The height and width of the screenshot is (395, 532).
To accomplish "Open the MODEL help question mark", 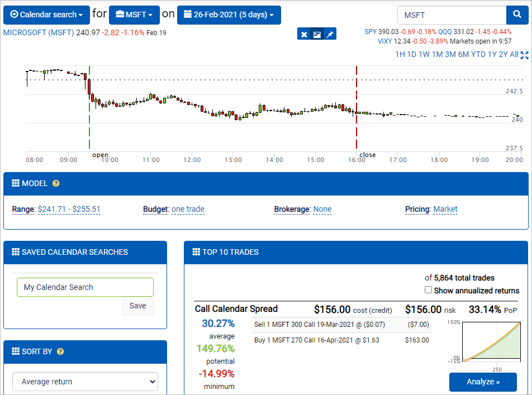I will (x=56, y=184).
